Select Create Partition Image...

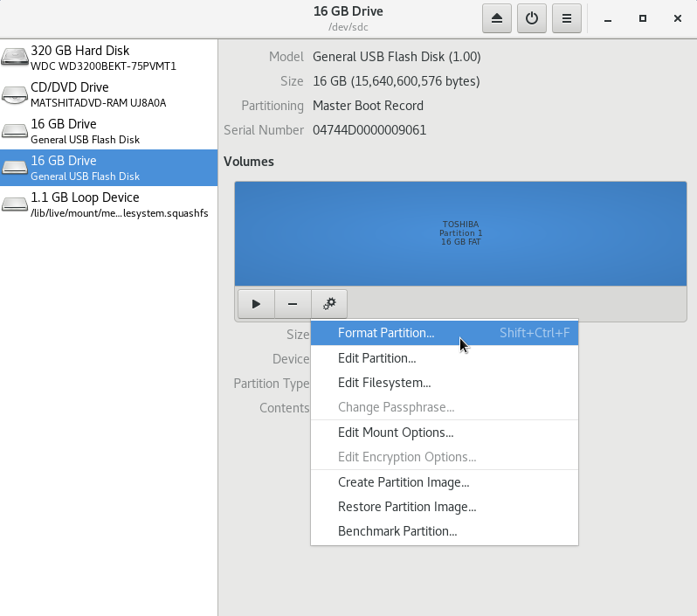(x=445, y=482)
